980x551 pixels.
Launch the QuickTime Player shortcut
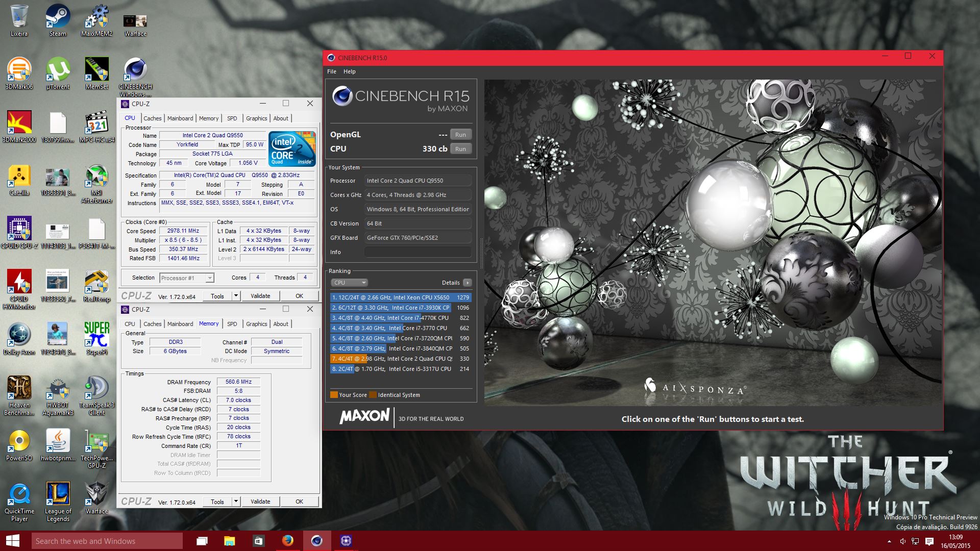19,501
